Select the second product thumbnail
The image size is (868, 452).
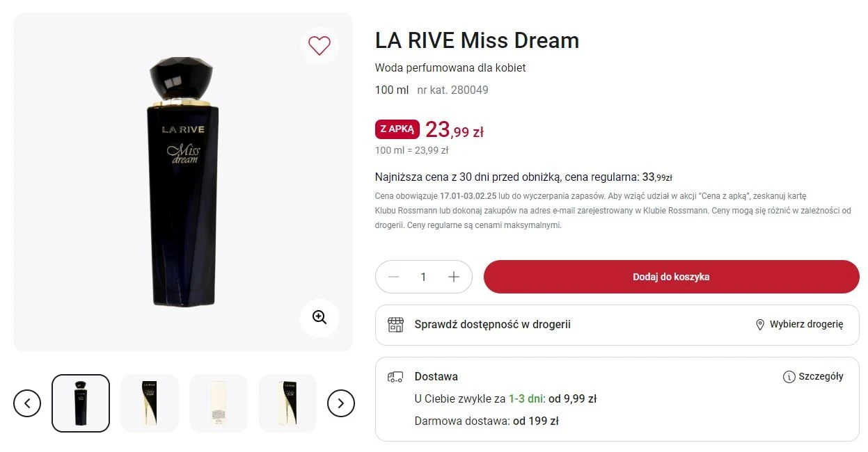(149, 403)
